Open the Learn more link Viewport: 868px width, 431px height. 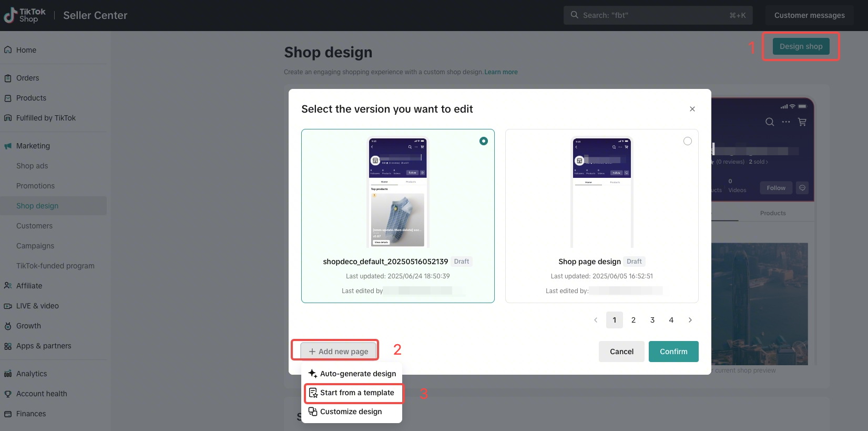501,72
